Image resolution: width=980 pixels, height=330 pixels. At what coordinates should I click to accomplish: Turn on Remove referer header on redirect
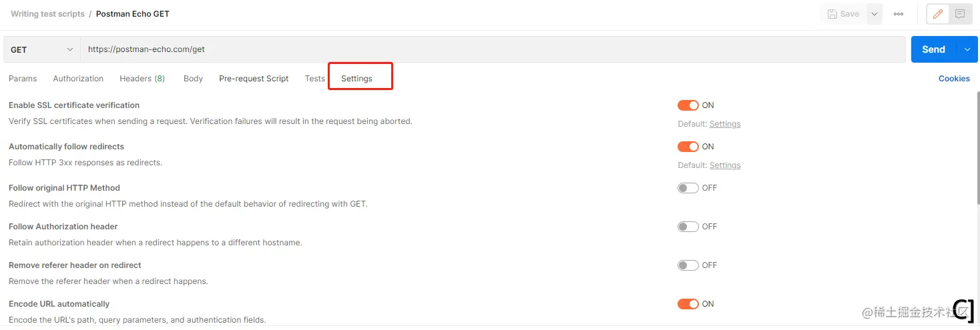(688, 265)
